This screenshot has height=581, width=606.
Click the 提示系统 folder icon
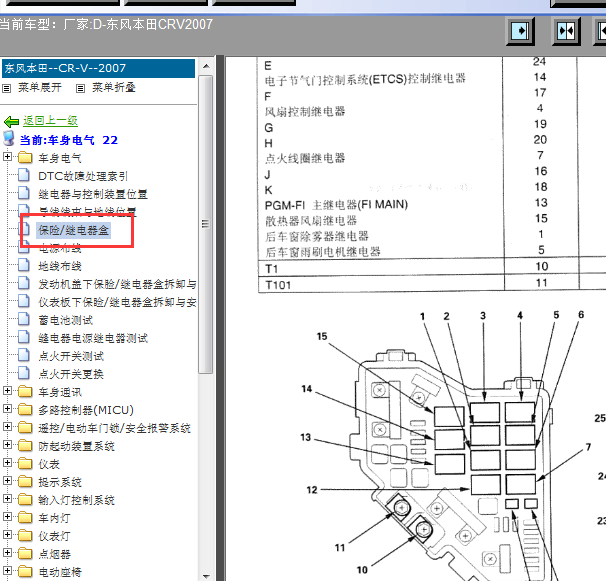[x=25, y=482]
